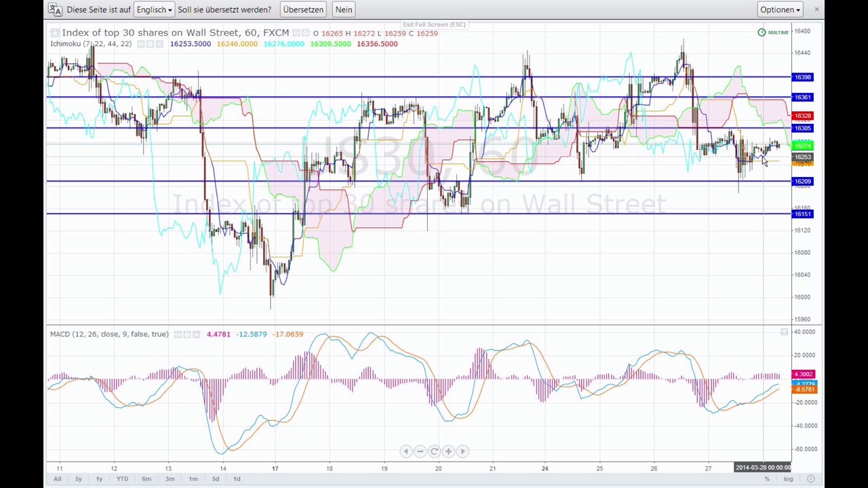The width and height of the screenshot is (868, 488).
Task: Click the chart title 'Index of top 30 shares on Wall Street'
Action: (149, 33)
